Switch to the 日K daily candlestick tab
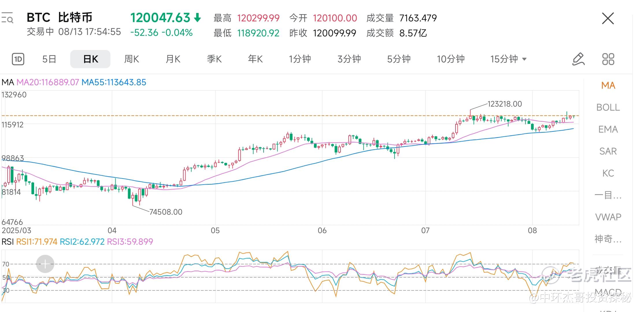The width and height of the screenshot is (644, 312). (x=90, y=59)
